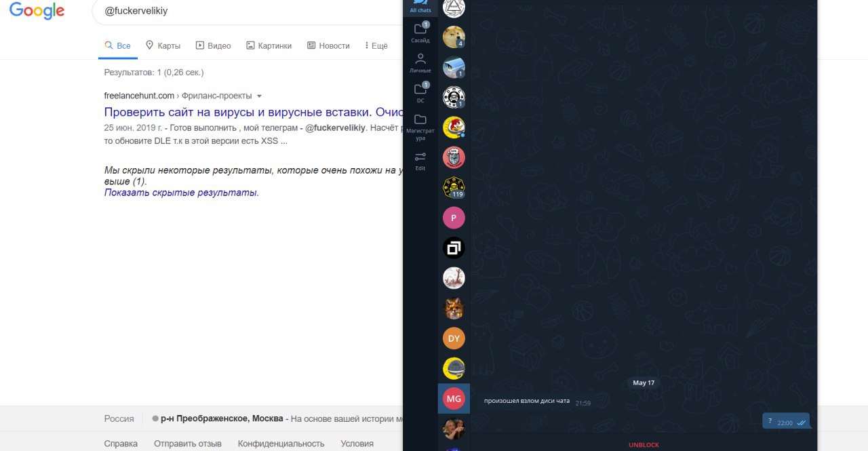Switch to the Карты tab
The height and width of the screenshot is (451, 868).
(163, 45)
